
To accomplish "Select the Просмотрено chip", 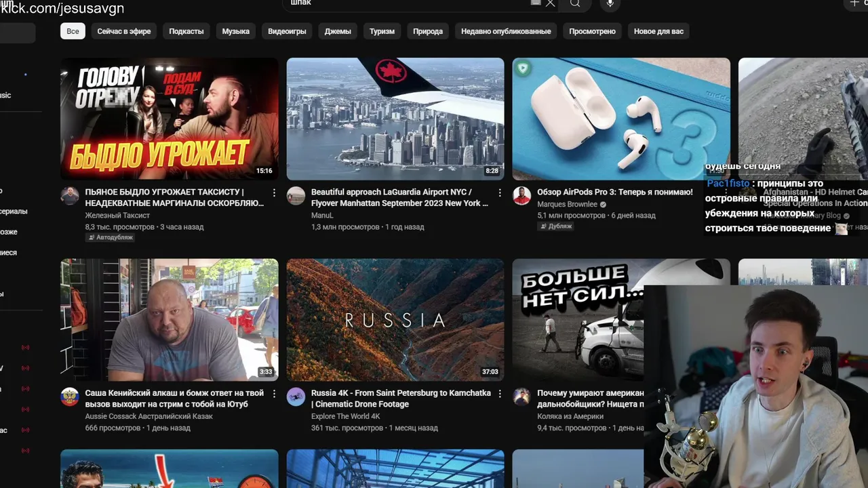I will click(x=592, y=31).
